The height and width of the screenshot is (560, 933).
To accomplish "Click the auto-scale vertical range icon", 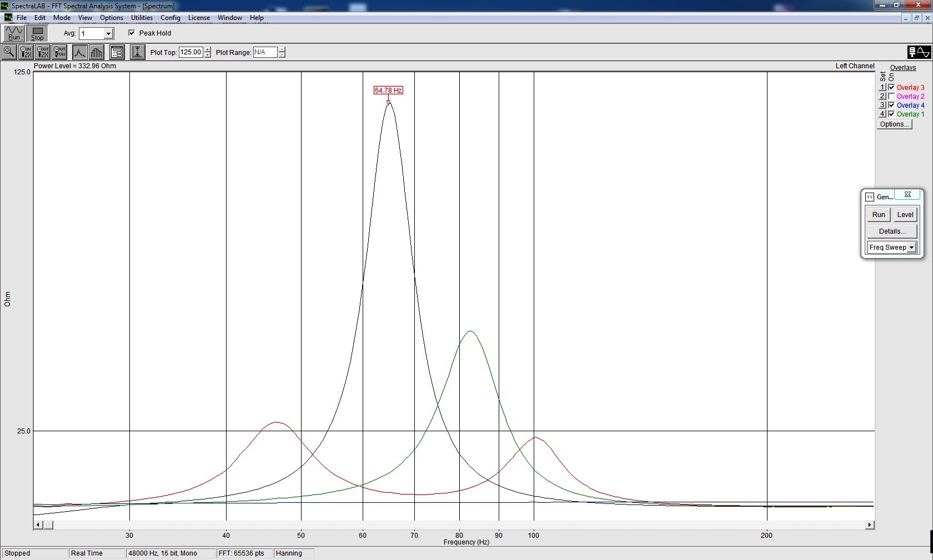I will click(x=137, y=52).
